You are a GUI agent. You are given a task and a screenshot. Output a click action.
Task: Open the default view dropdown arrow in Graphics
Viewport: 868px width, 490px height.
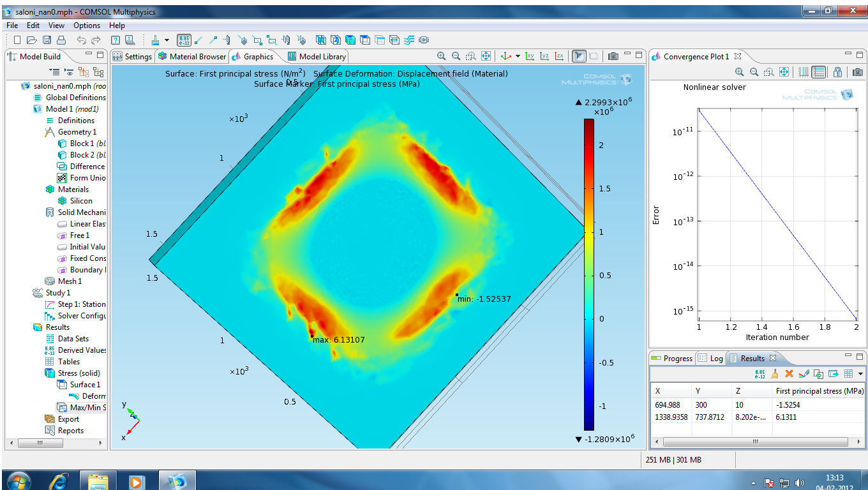pyautogui.click(x=518, y=56)
